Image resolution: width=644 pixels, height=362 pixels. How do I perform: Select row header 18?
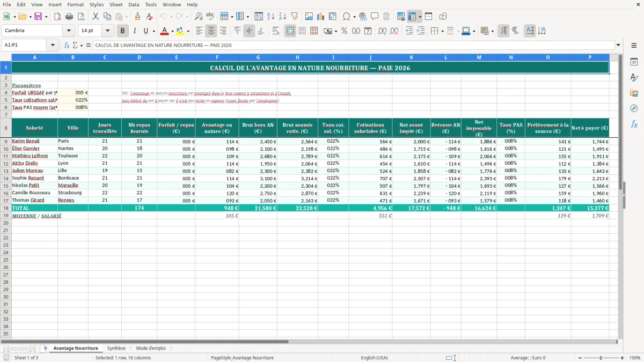(5, 208)
